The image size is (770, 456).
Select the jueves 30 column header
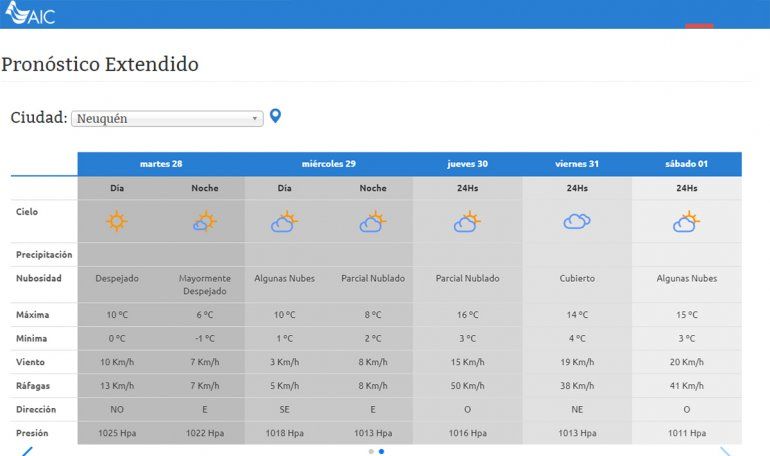point(467,164)
